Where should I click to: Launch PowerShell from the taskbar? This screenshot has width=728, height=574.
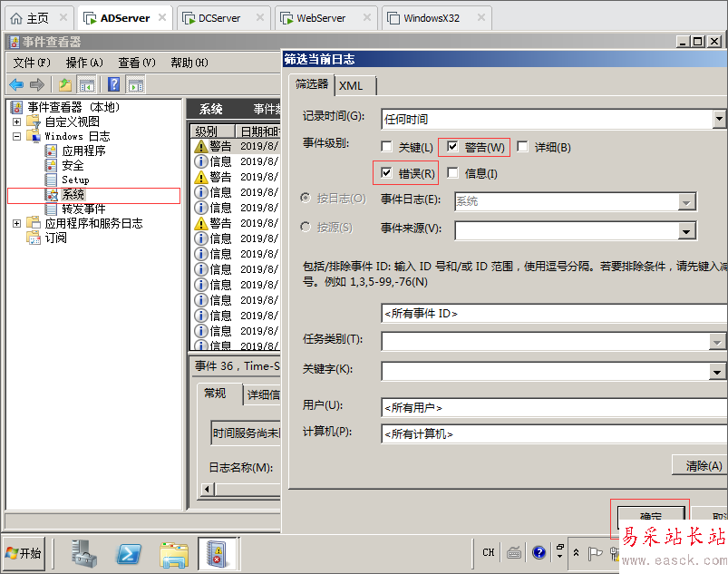click(x=129, y=553)
